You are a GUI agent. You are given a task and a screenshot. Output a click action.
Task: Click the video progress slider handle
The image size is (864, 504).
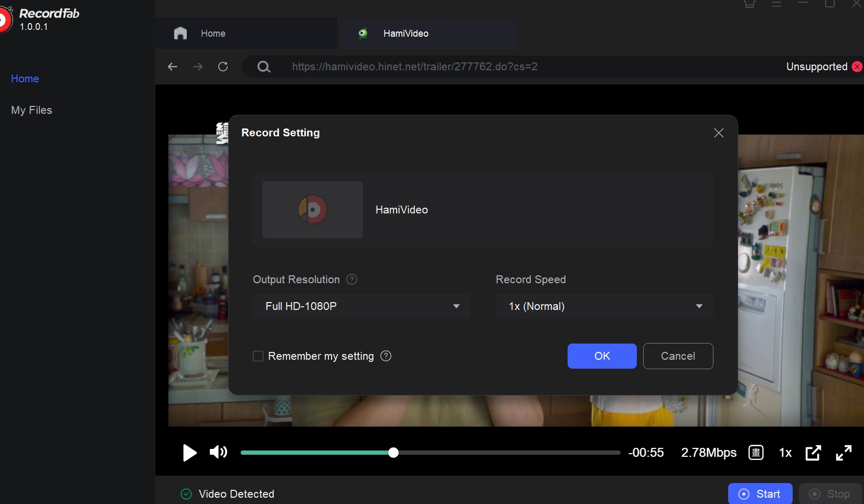[x=393, y=453]
